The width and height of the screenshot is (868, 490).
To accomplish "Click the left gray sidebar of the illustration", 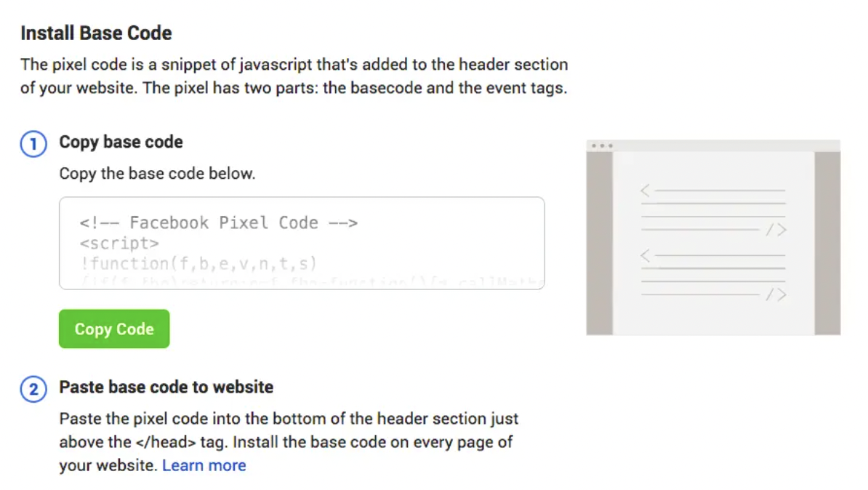I will (x=599, y=242).
